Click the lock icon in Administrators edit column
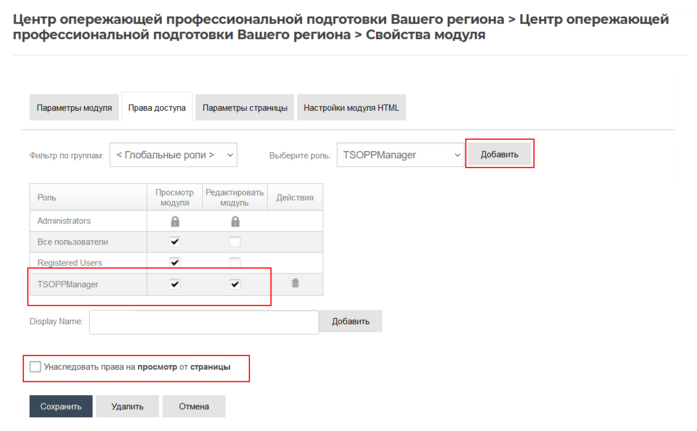Image resolution: width=697 pixels, height=431 pixels. pos(235,221)
